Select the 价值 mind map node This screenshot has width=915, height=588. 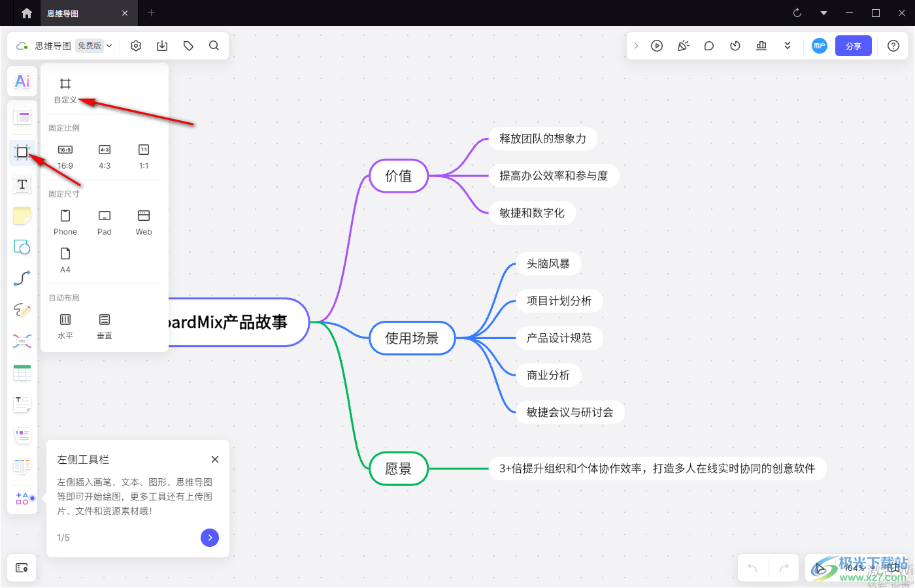tap(399, 176)
